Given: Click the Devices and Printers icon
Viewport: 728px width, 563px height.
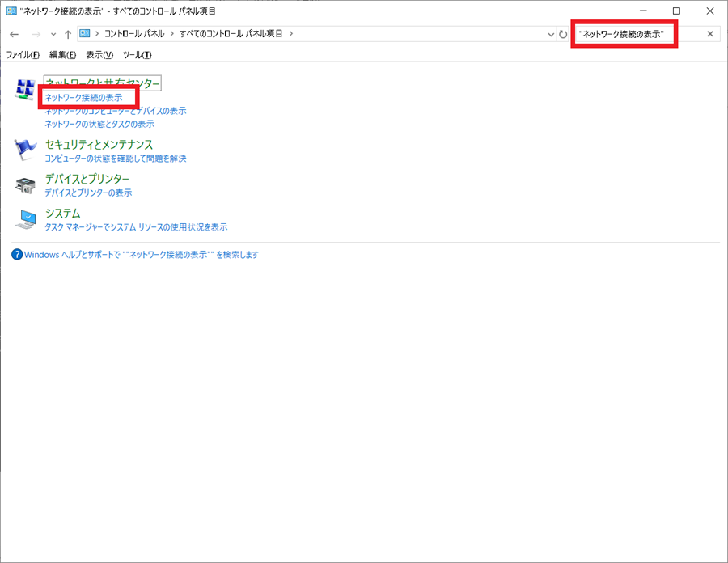Looking at the screenshot, I should pyautogui.click(x=24, y=184).
